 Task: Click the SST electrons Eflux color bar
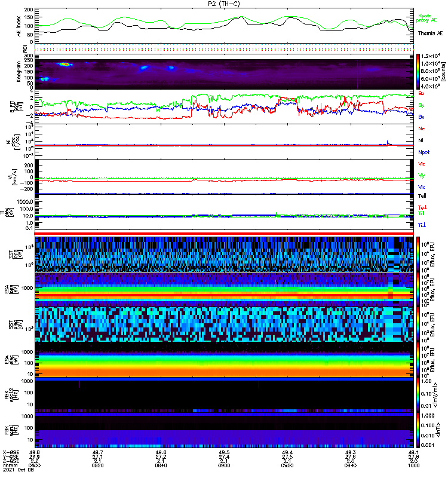[x=418, y=324]
